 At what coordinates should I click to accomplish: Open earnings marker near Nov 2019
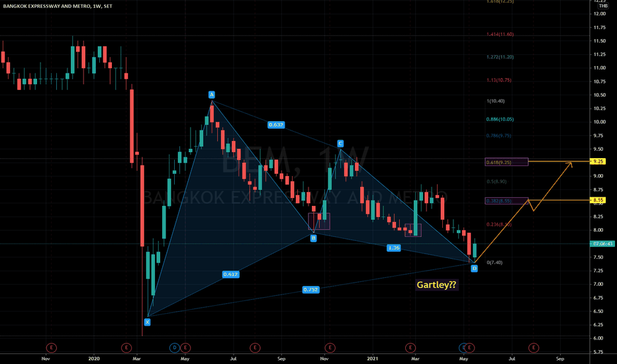(51, 347)
